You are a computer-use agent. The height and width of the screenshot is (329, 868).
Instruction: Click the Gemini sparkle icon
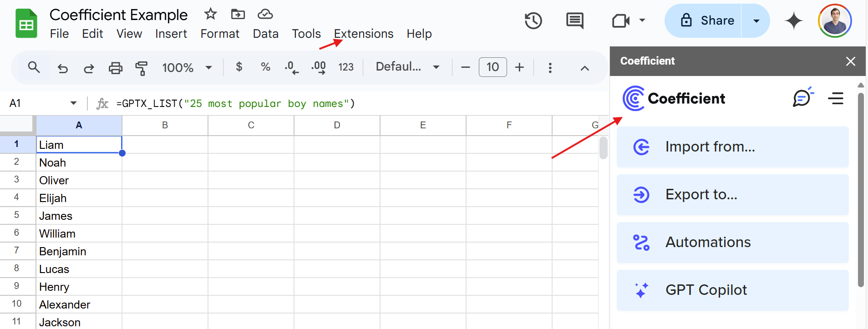click(793, 21)
